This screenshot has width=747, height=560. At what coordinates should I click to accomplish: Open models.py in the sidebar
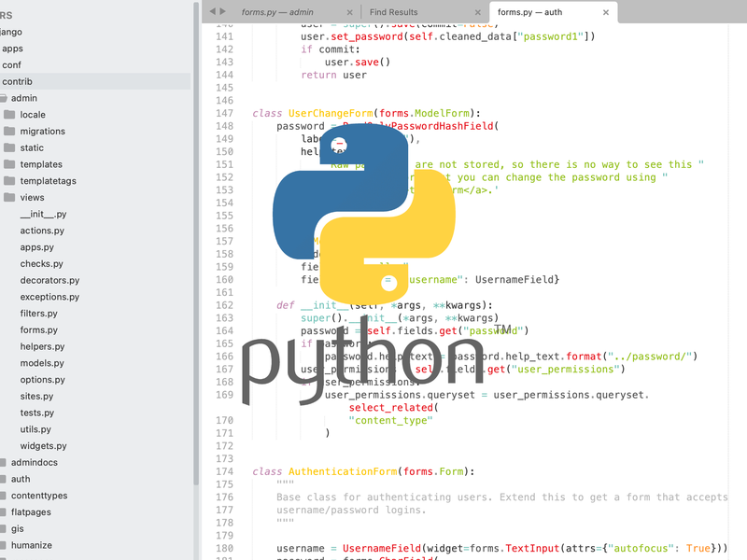tap(42, 363)
